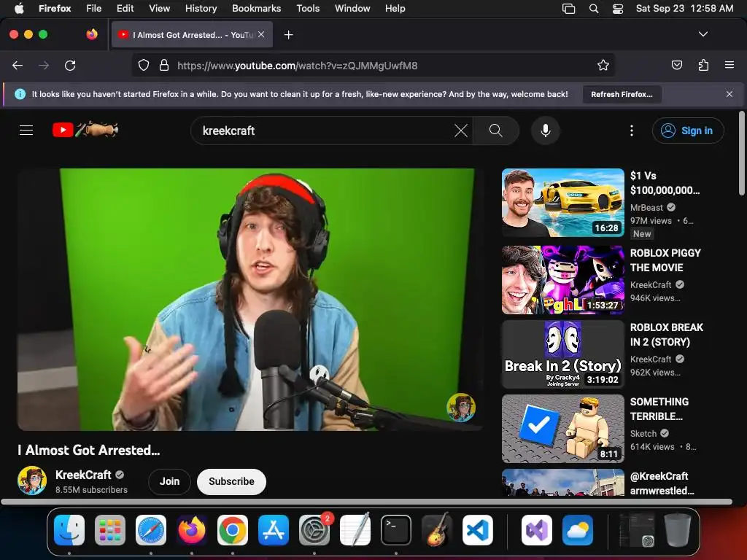Reload the page with refresh icon
This screenshot has width=747, height=560.
(70, 65)
